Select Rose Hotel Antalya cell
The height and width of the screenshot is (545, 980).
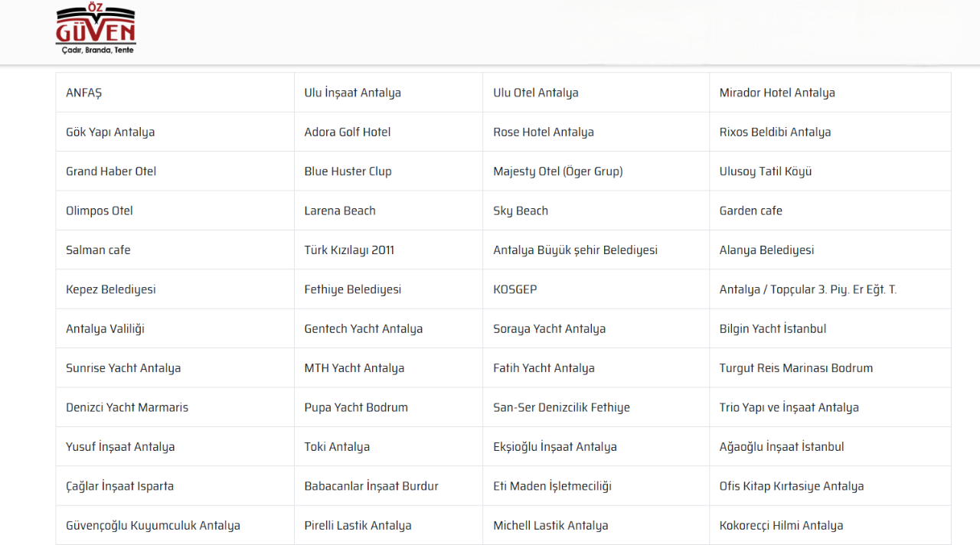544,132
